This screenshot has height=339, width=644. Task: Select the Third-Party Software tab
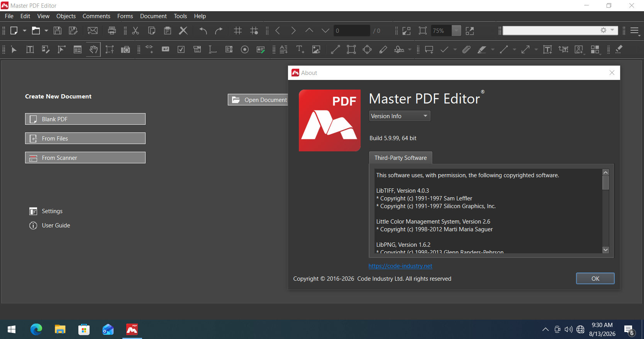coord(401,158)
